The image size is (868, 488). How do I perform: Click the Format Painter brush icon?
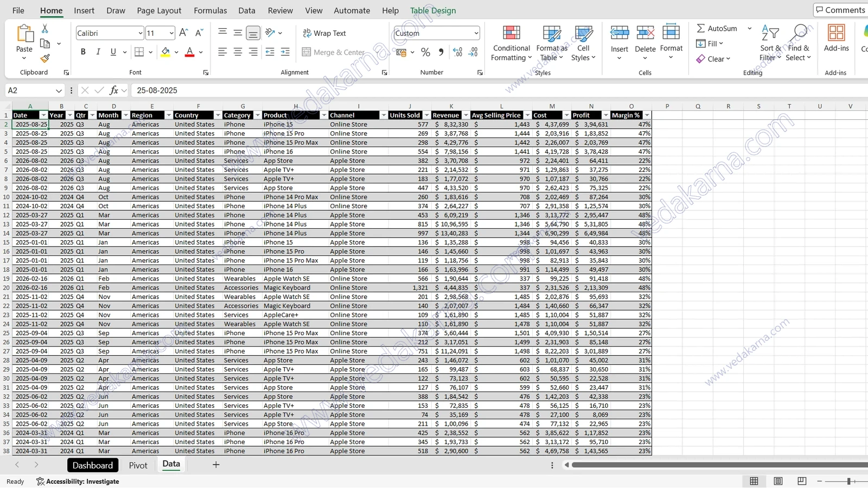[45, 58]
